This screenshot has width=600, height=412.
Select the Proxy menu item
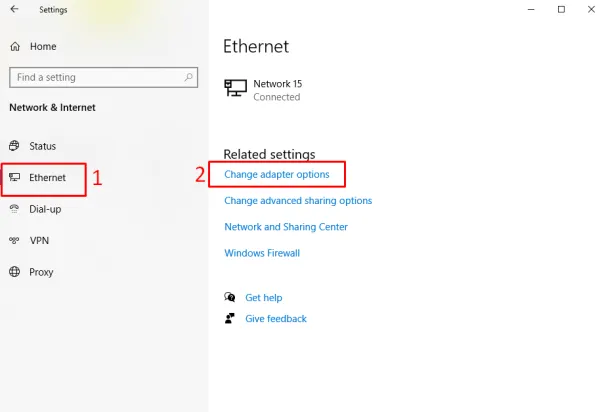41,272
